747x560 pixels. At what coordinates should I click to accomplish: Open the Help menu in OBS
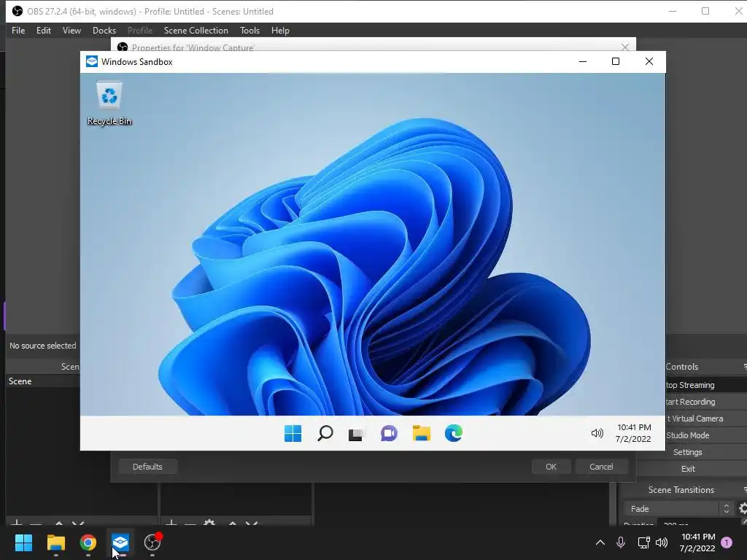(280, 31)
